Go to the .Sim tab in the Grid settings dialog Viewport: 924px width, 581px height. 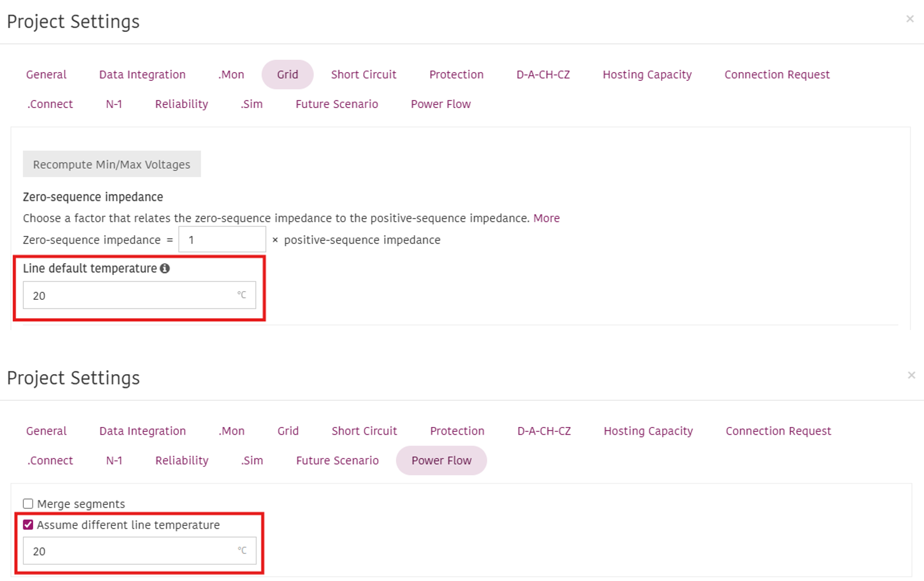252,104
